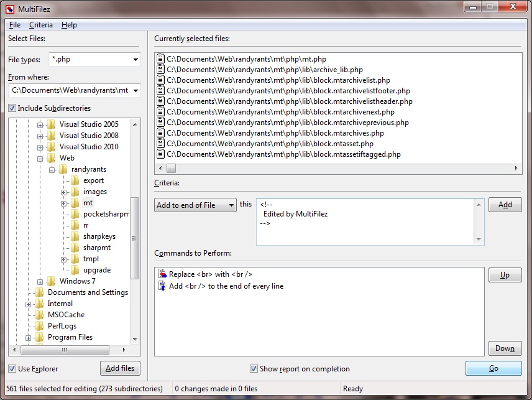Click the MultiFilez app icon in title bar
The height and width of the screenshot is (400, 532).
click(x=10, y=9)
